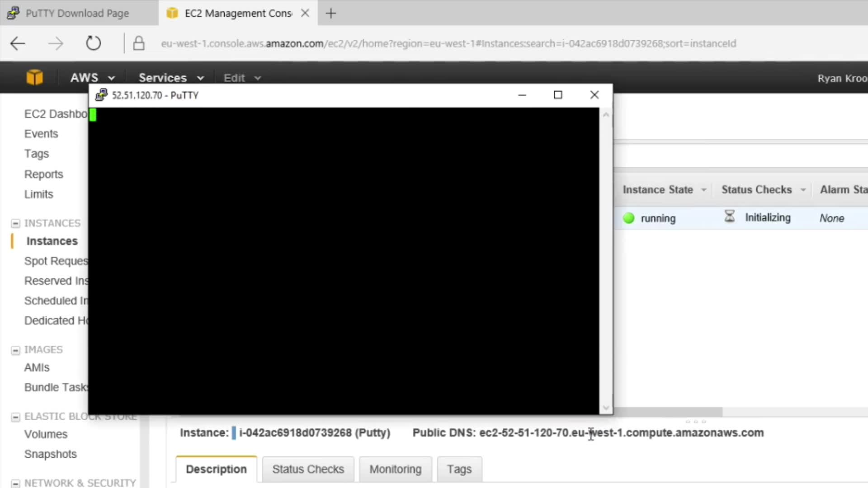
Task: Collapse the INSTANCES sidebar section
Action: (15, 224)
